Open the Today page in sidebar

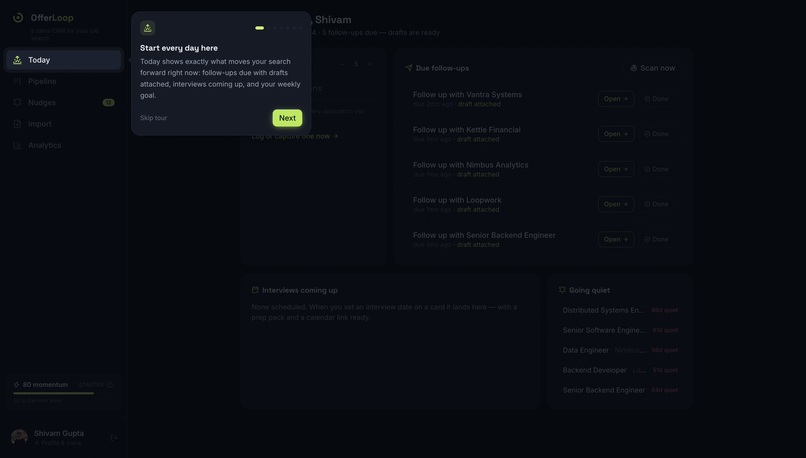[x=64, y=60]
